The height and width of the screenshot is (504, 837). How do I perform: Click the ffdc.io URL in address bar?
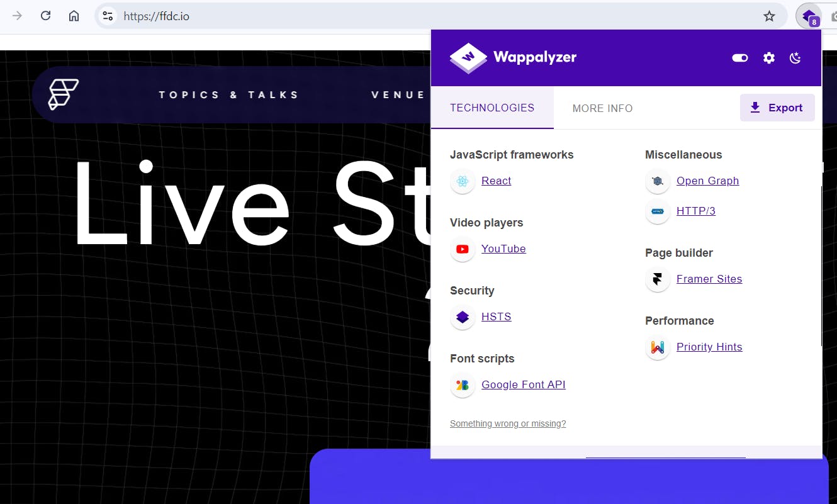tap(157, 16)
